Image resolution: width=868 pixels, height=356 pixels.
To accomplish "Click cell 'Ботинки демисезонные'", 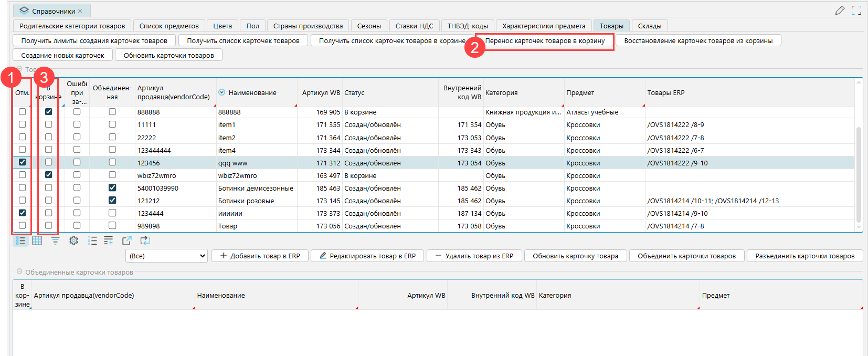I will click(256, 188).
